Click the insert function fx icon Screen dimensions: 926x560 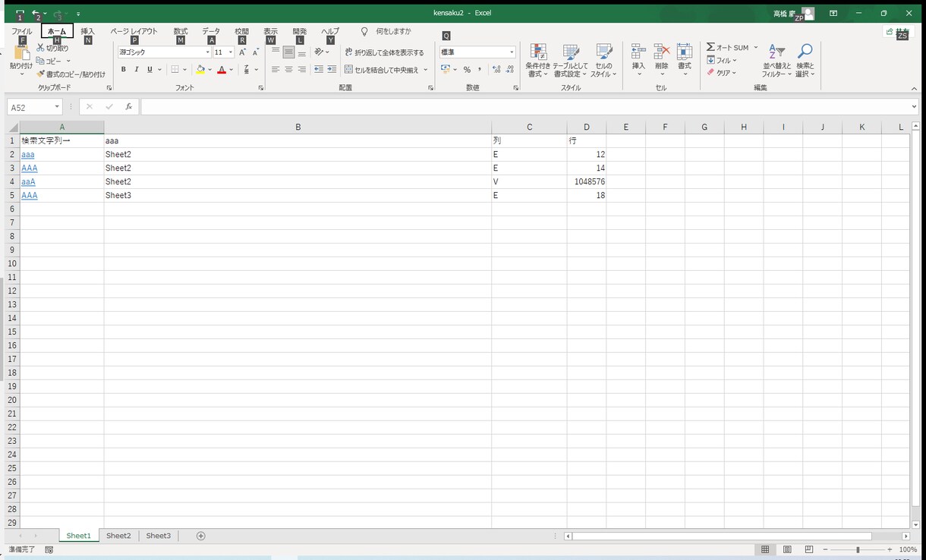coord(129,107)
